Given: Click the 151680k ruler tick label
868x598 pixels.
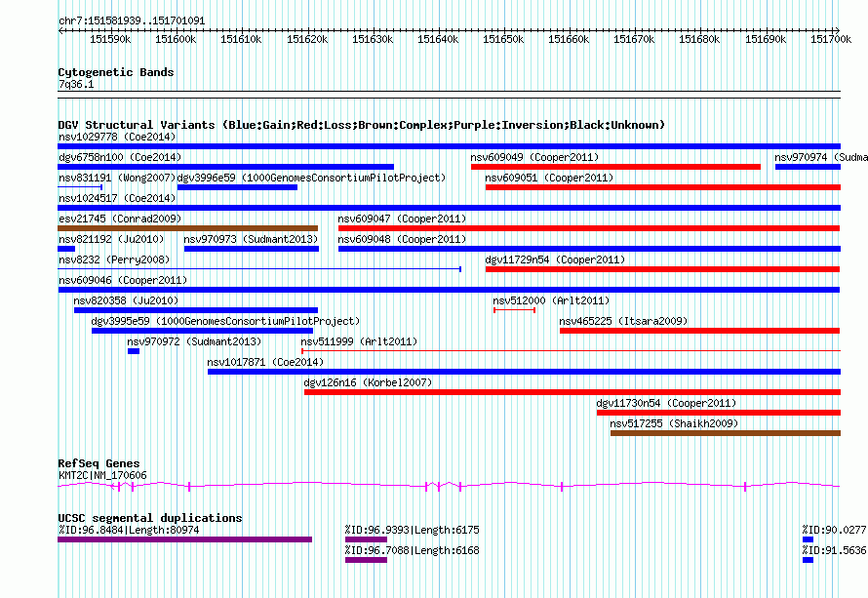Looking at the screenshot, I should click(x=699, y=39).
